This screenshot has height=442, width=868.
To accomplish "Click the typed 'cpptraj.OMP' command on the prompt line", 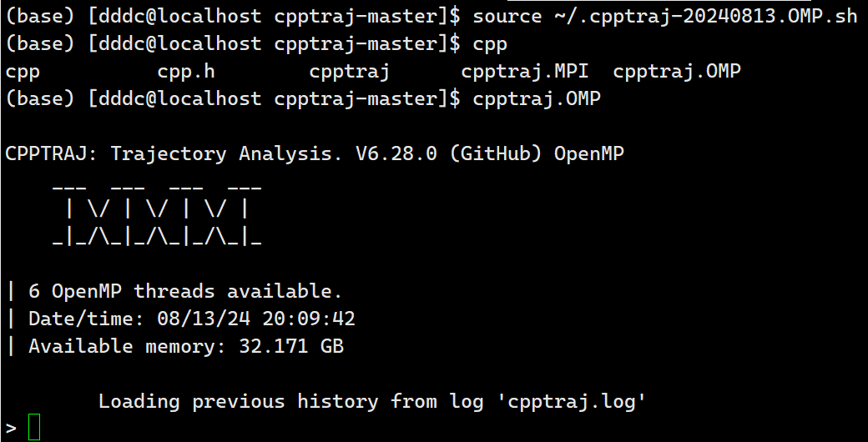I will [537, 99].
